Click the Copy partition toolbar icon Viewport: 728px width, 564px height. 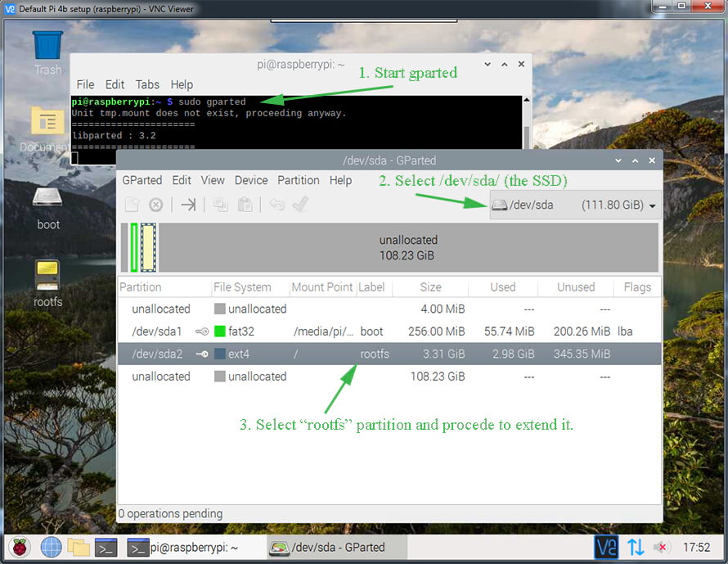point(220,205)
